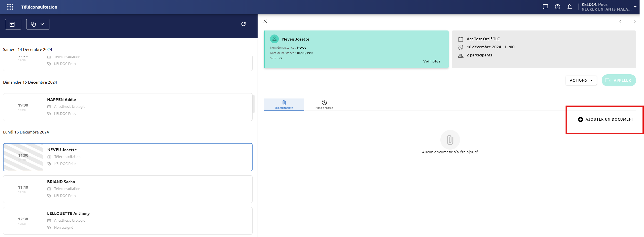Open the LELLOUETTE Anthony 12:38 appointment
The image size is (644, 237).
point(128,221)
